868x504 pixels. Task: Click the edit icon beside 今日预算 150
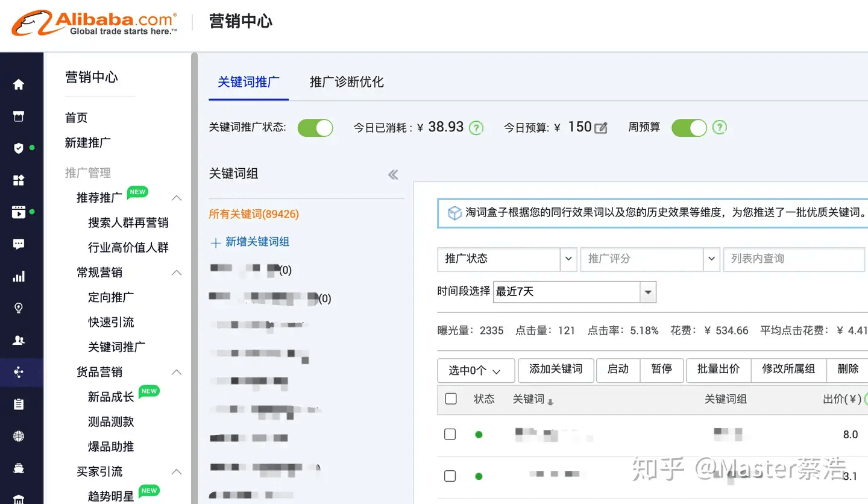[601, 128]
